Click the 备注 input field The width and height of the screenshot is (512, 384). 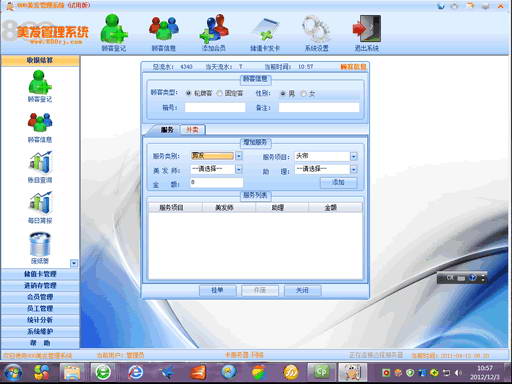click(x=319, y=107)
